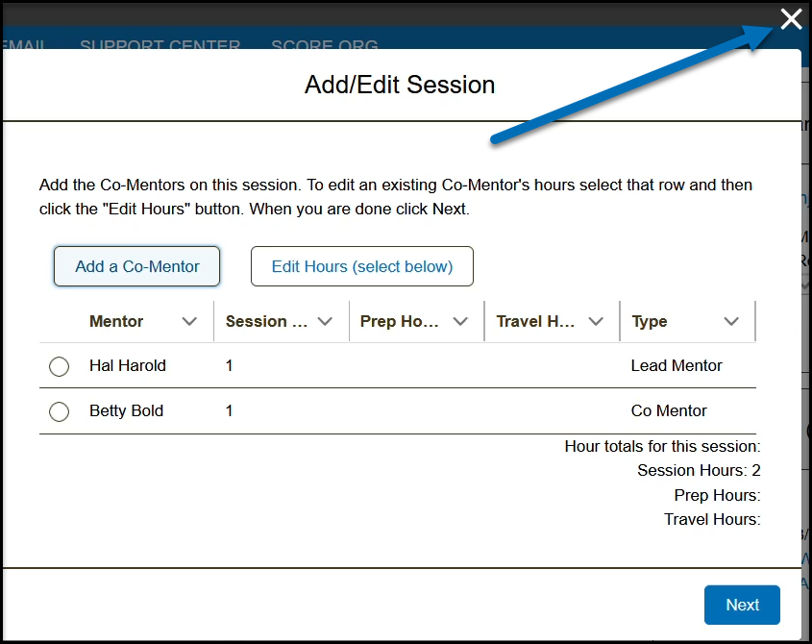Click the Mentor column header

click(116, 321)
